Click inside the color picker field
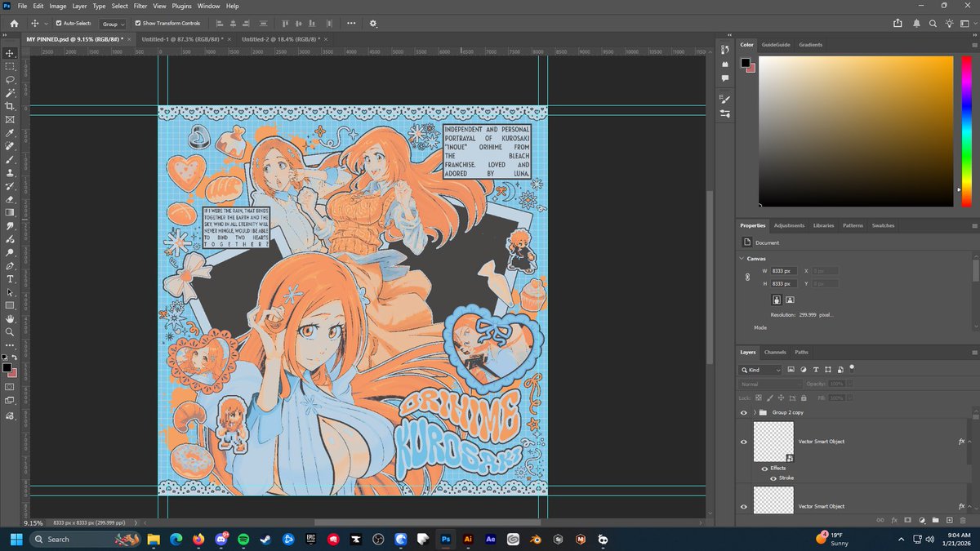This screenshot has height=551, width=980. [x=855, y=131]
